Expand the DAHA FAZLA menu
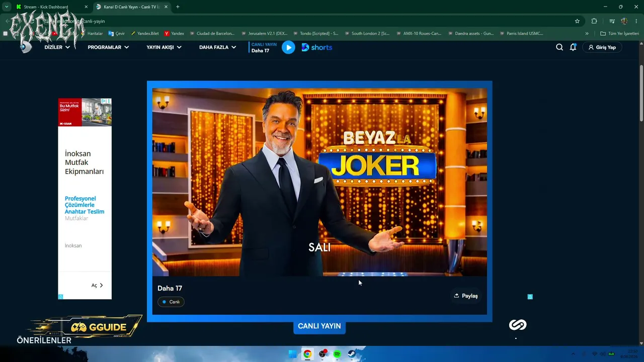This screenshot has height=362, width=644. 217,47
